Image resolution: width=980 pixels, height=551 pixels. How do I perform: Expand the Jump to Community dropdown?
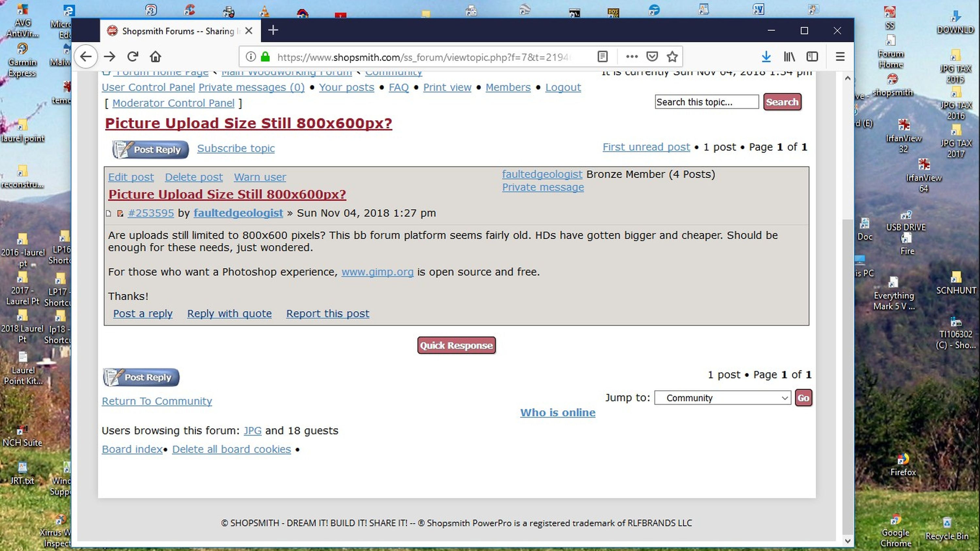coord(722,398)
